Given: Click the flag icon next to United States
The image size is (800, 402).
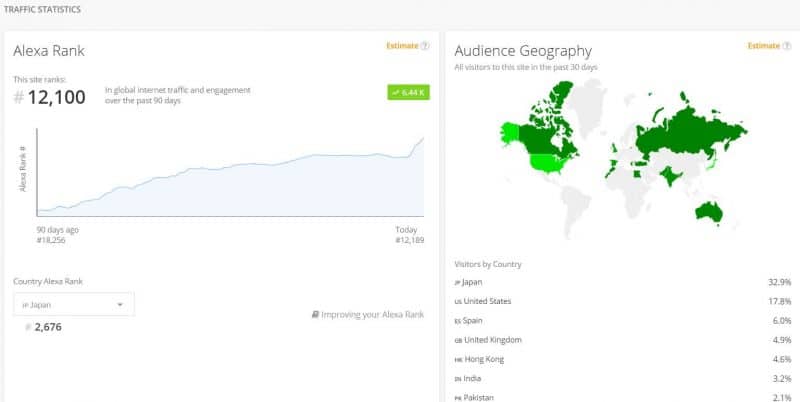Looking at the screenshot, I should [x=458, y=302].
